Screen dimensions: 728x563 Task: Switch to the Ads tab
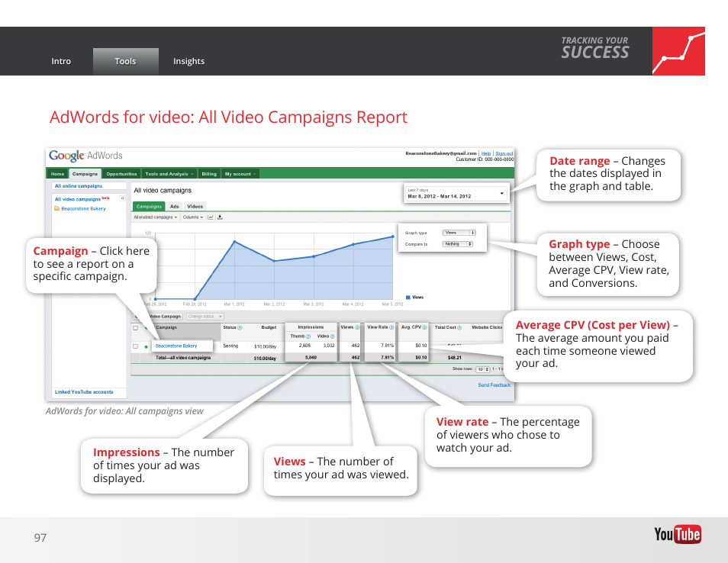[x=175, y=206]
